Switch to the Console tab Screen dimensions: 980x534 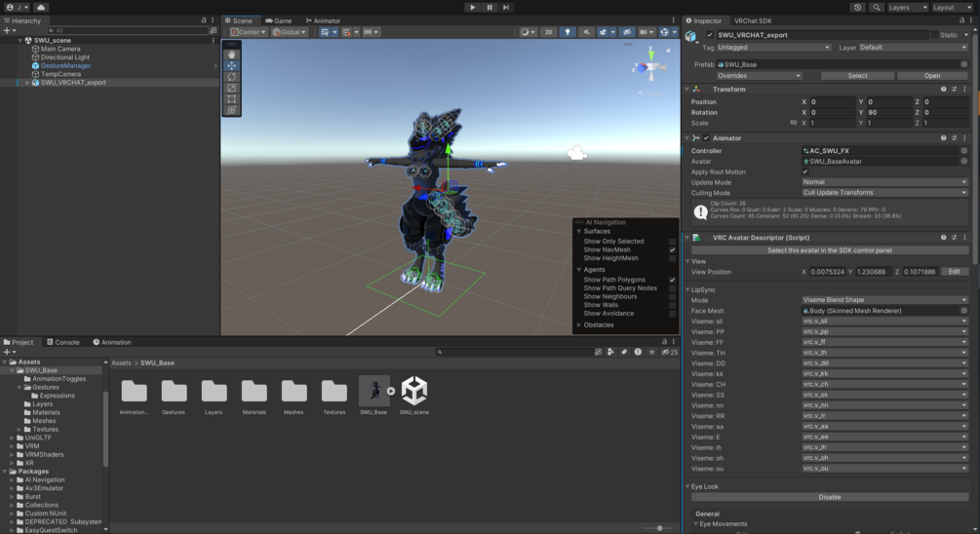pyautogui.click(x=63, y=342)
